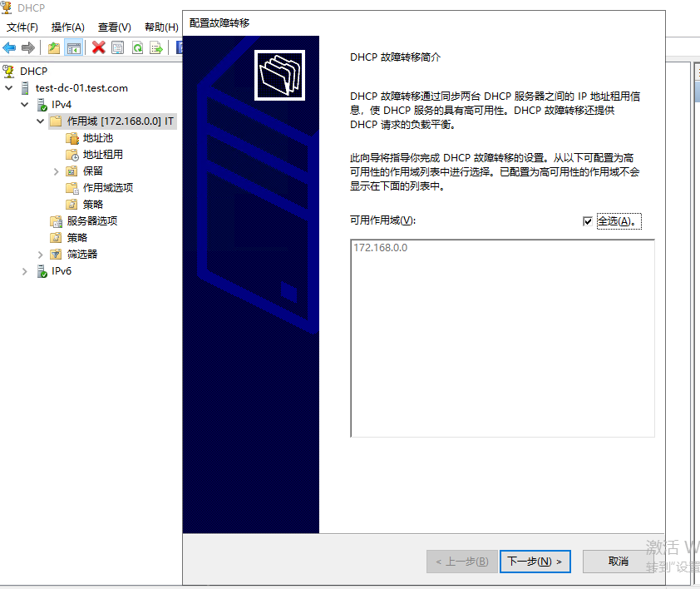Click the Export list toolbar icon

tap(156, 47)
